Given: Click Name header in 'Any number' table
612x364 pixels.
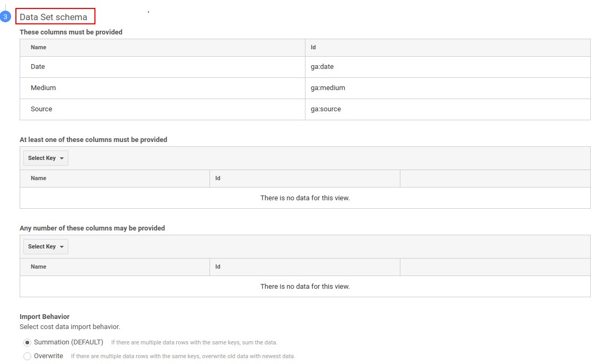Looking at the screenshot, I should [38, 267].
